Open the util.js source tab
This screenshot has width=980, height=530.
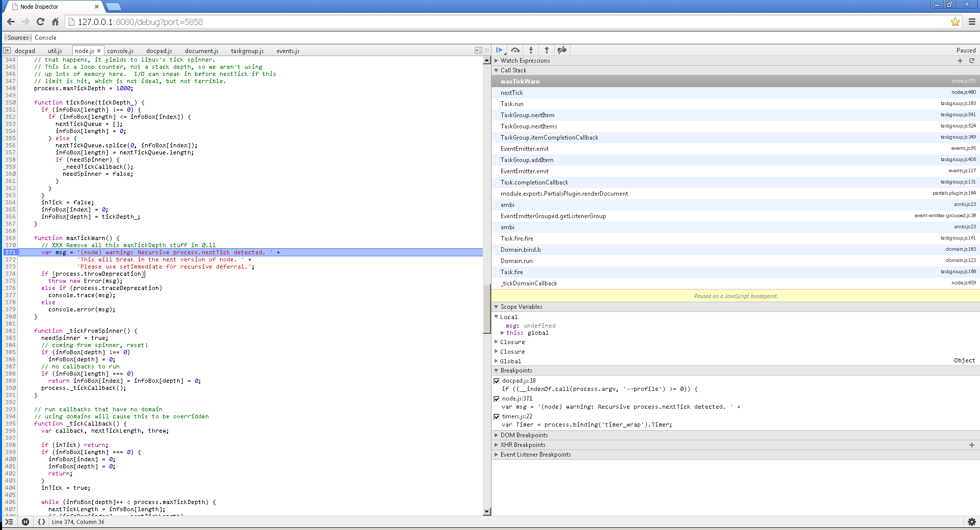pos(55,51)
